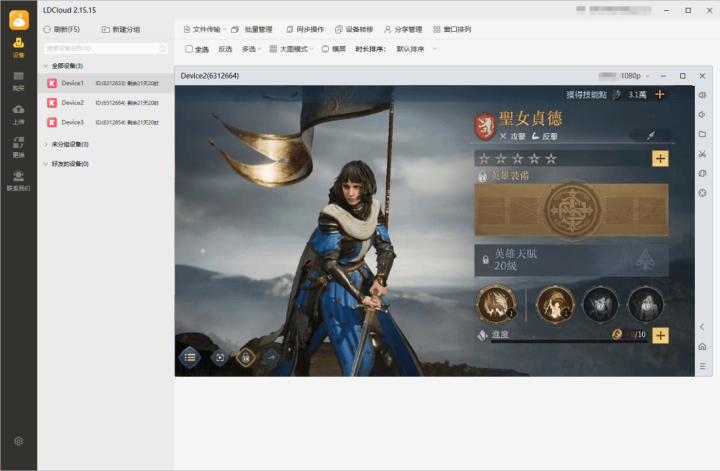Select the second flag-bearer skill icon

point(555,304)
